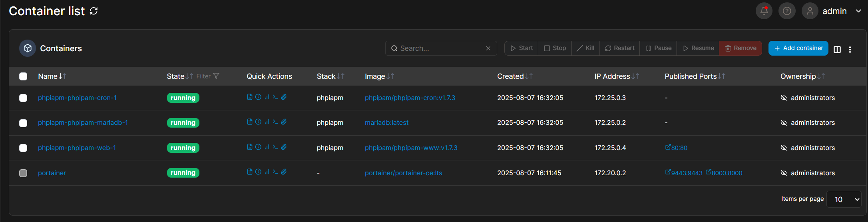This screenshot has width=868, height=222.
Task: Open exec console for phpiapm-phpipam-web-1
Action: [x=275, y=147]
